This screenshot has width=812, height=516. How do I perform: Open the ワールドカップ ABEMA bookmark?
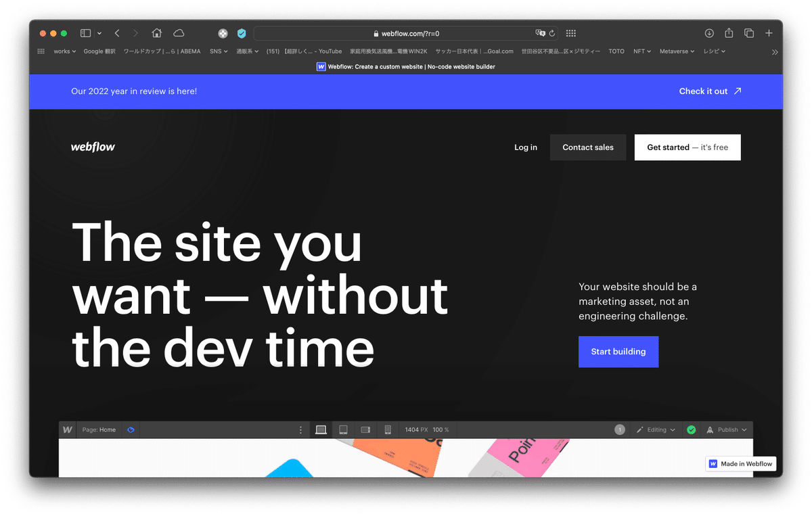coord(162,51)
